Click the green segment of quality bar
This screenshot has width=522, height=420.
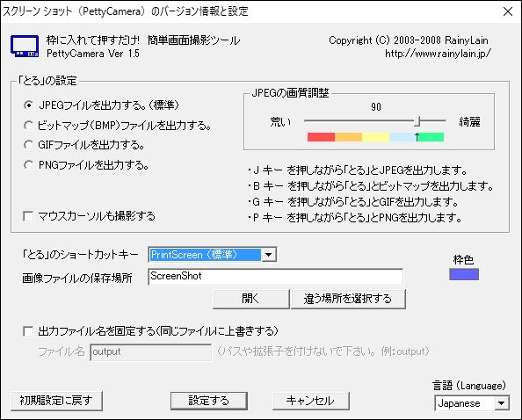coord(431,137)
